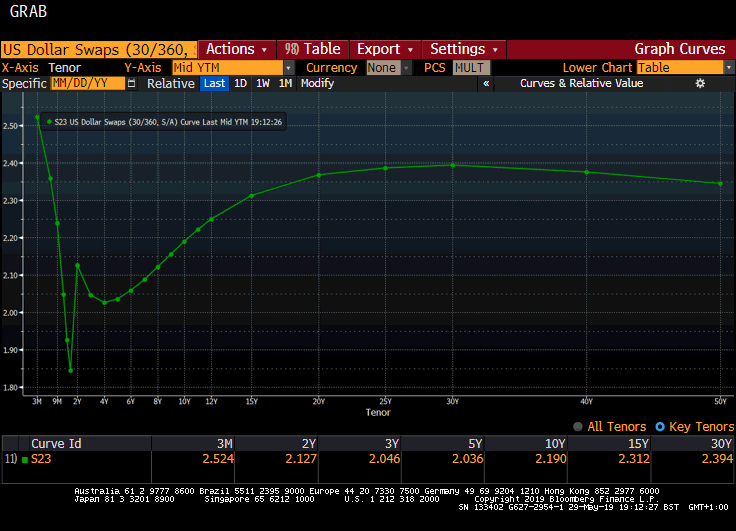Open the Settings menu
The width and height of the screenshot is (736, 531).
pos(463,49)
